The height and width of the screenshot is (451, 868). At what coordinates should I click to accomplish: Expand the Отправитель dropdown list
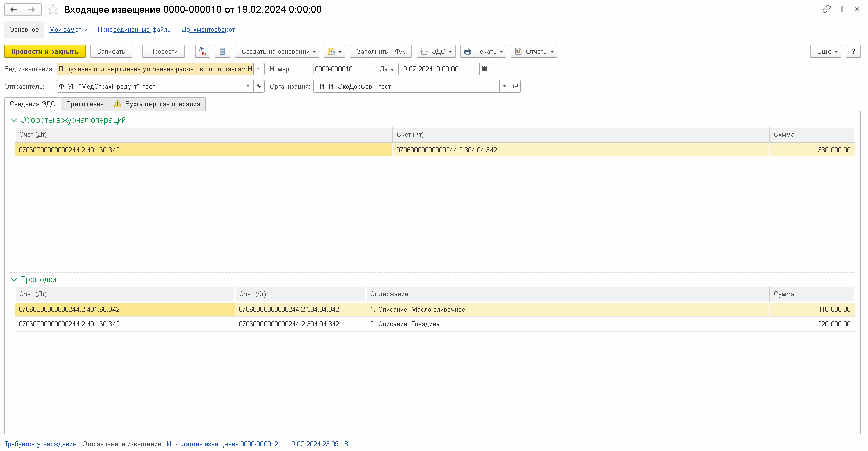coord(248,86)
